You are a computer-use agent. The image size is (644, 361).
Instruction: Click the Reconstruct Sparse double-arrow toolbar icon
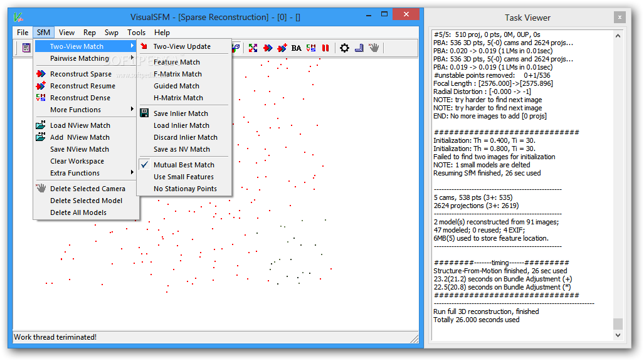(268, 48)
